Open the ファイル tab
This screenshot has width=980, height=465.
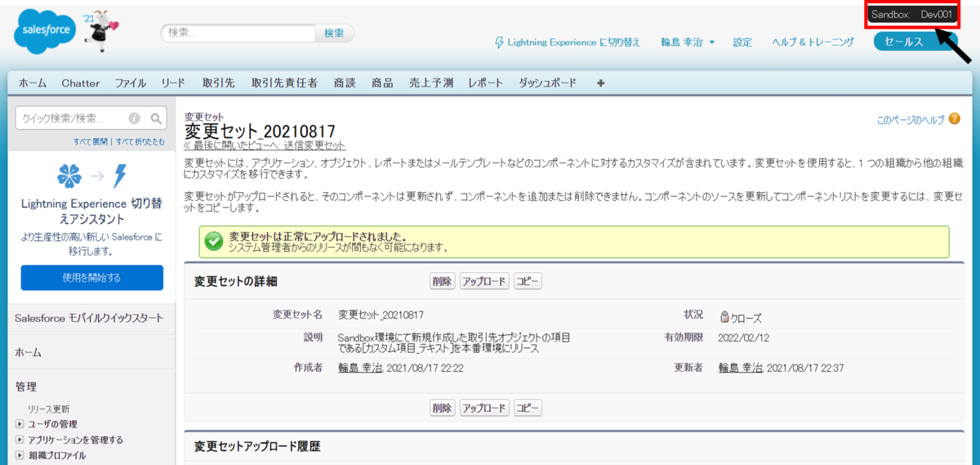click(131, 83)
